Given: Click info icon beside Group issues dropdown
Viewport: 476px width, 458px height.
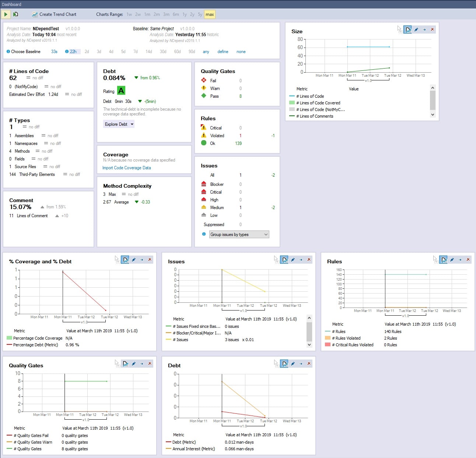Looking at the screenshot, I should tap(204, 234).
